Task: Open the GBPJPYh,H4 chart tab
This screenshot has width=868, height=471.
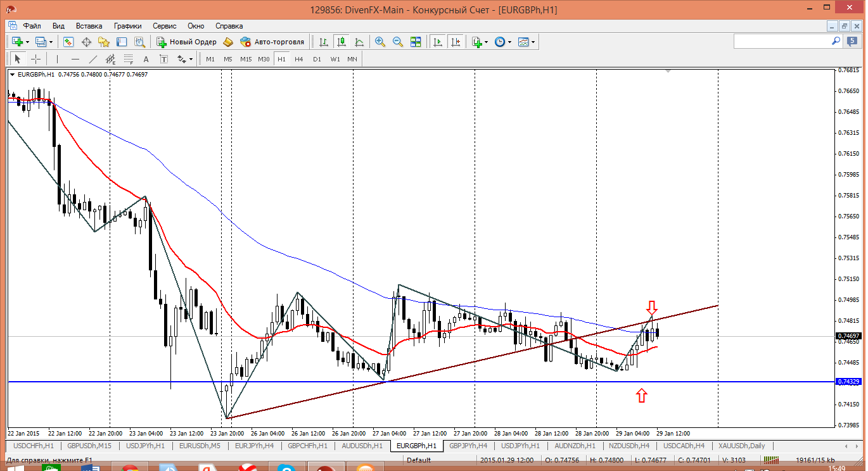Action: point(468,446)
